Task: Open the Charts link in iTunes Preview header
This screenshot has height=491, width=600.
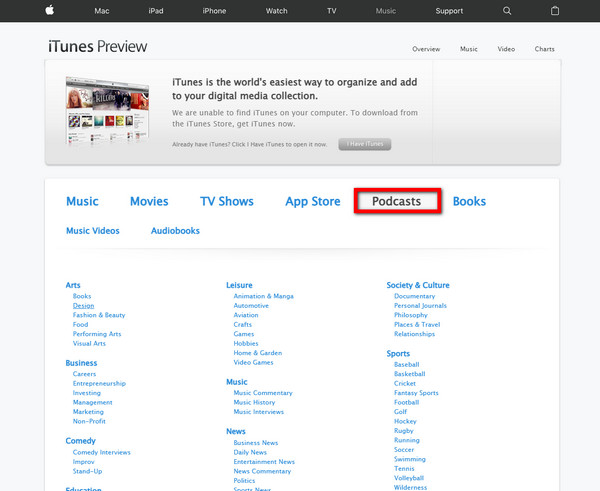Action: pyautogui.click(x=545, y=49)
